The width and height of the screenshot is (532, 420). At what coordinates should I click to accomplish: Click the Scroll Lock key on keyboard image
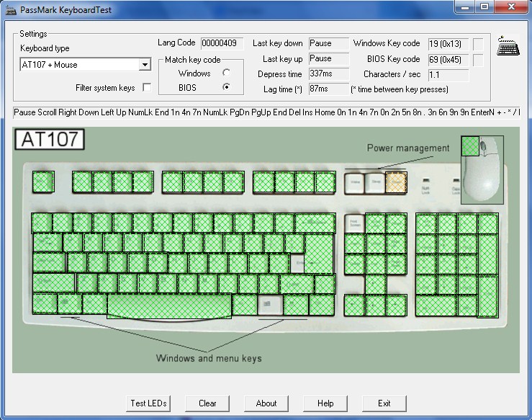click(x=375, y=223)
